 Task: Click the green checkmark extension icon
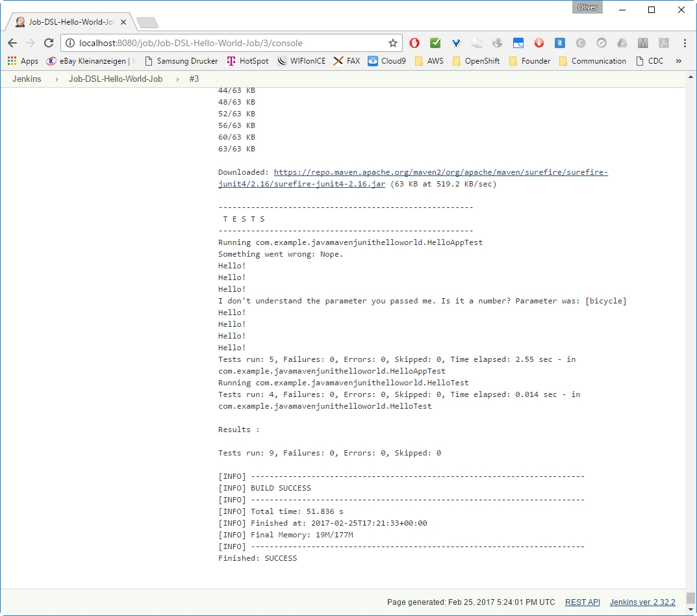[435, 43]
